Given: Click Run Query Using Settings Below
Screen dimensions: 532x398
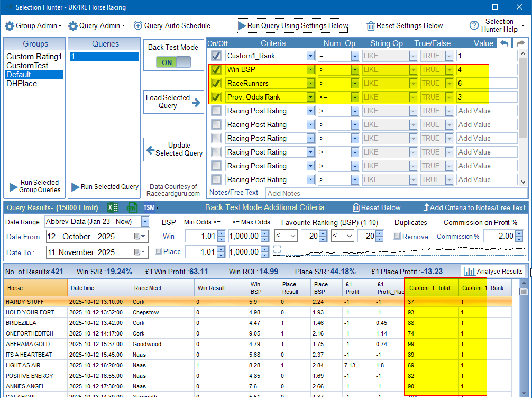Looking at the screenshot, I should [x=292, y=25].
